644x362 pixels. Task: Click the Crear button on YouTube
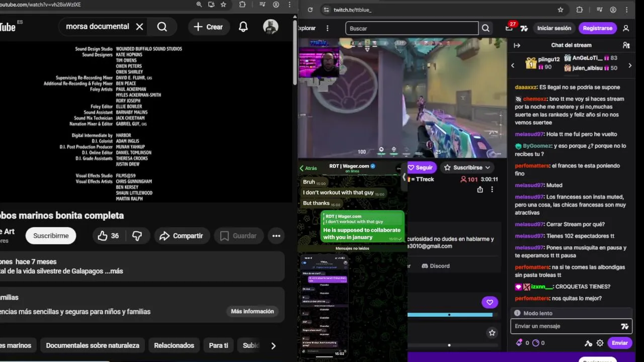[208, 27]
